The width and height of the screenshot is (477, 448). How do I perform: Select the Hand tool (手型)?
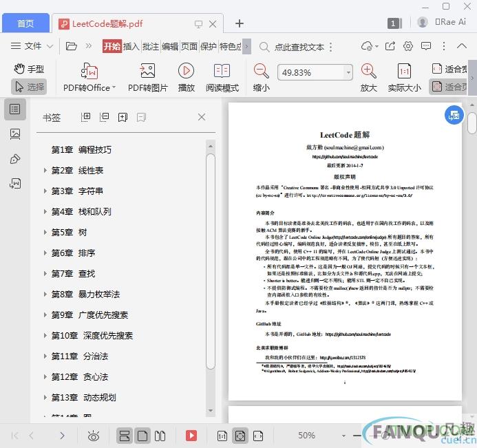point(29,70)
